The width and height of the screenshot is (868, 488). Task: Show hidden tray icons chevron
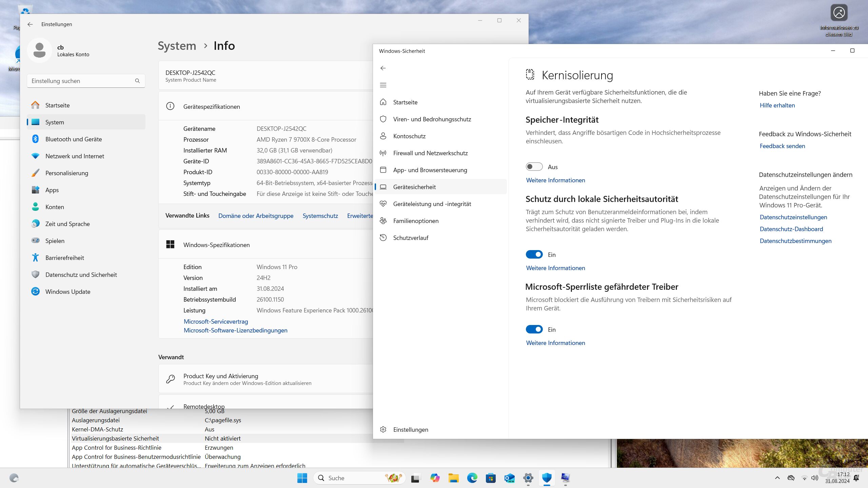[x=777, y=478]
